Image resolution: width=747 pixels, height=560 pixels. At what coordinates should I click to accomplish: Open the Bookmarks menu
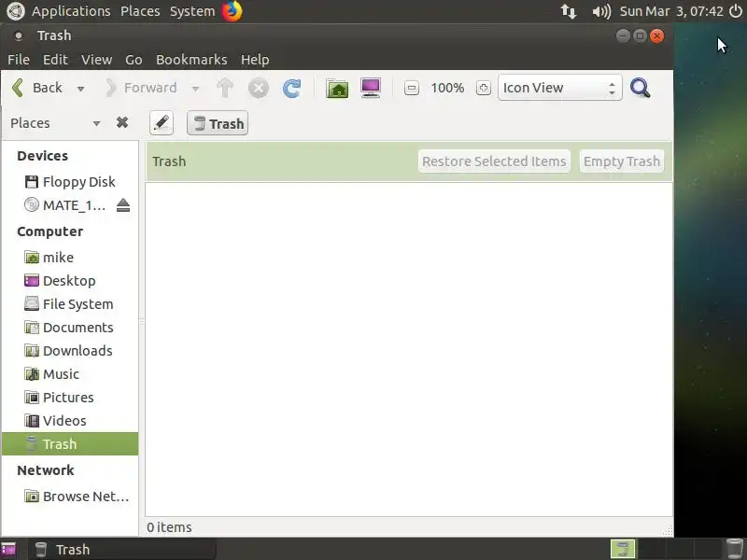tap(191, 60)
